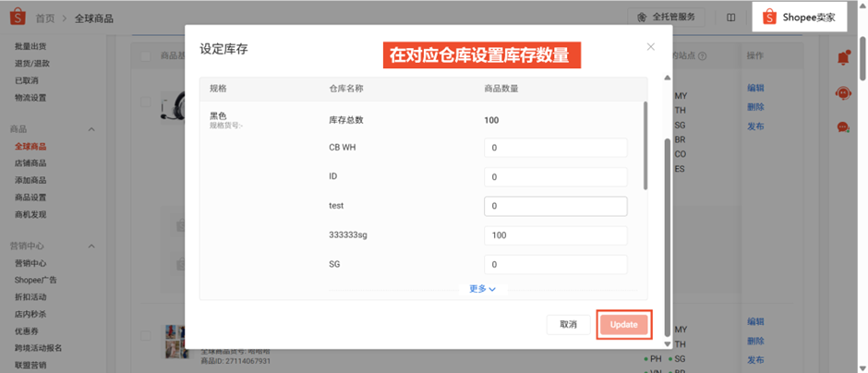
Task: Click the 仓库名称 column header
Action: [x=346, y=89]
